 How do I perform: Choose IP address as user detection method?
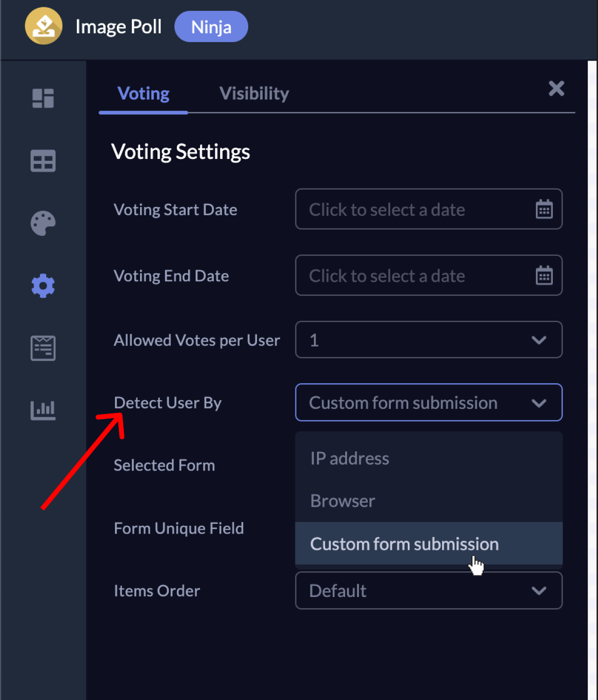point(349,458)
